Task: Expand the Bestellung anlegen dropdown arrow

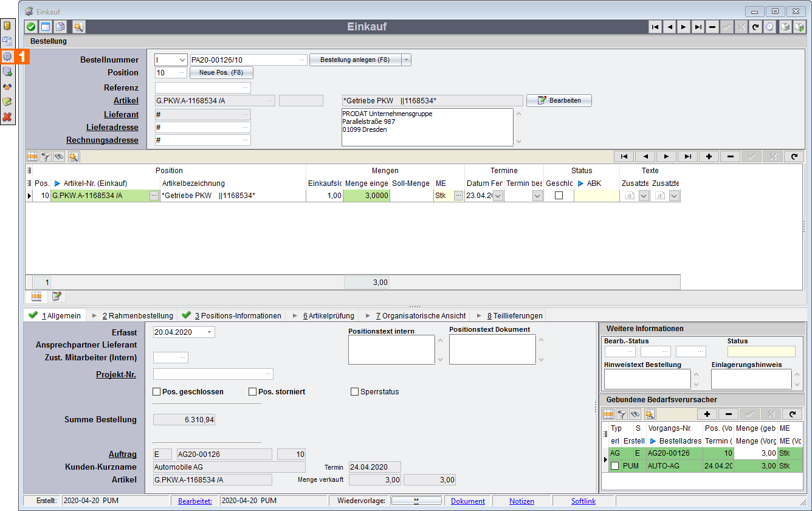Action: (407, 60)
